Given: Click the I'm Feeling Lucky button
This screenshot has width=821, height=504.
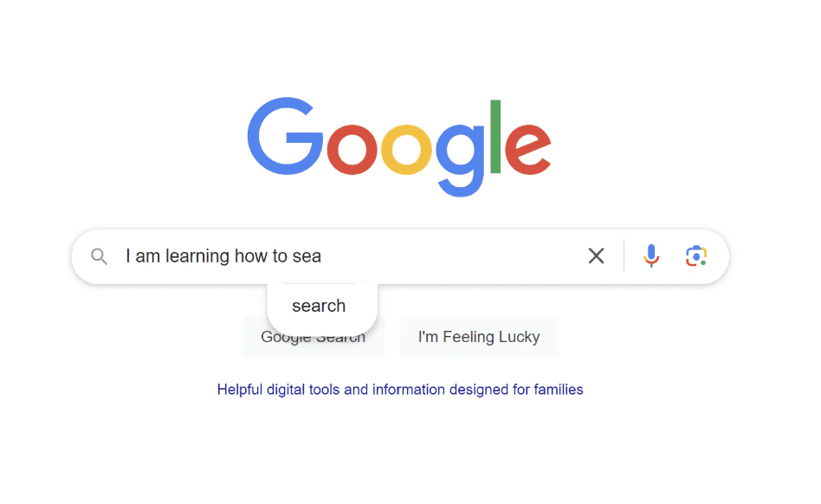Looking at the screenshot, I should pyautogui.click(x=479, y=337).
